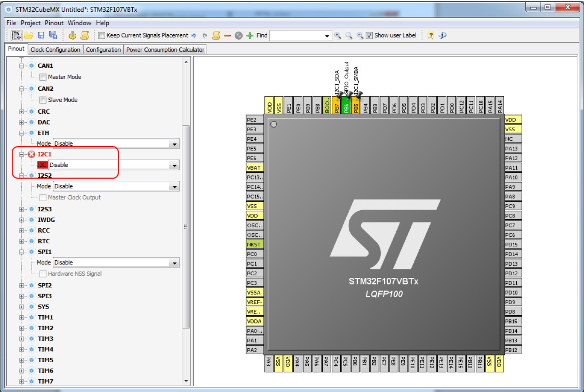The image size is (584, 392).
Task: Click the plain magnifier between the zoom icons
Action: (x=349, y=36)
